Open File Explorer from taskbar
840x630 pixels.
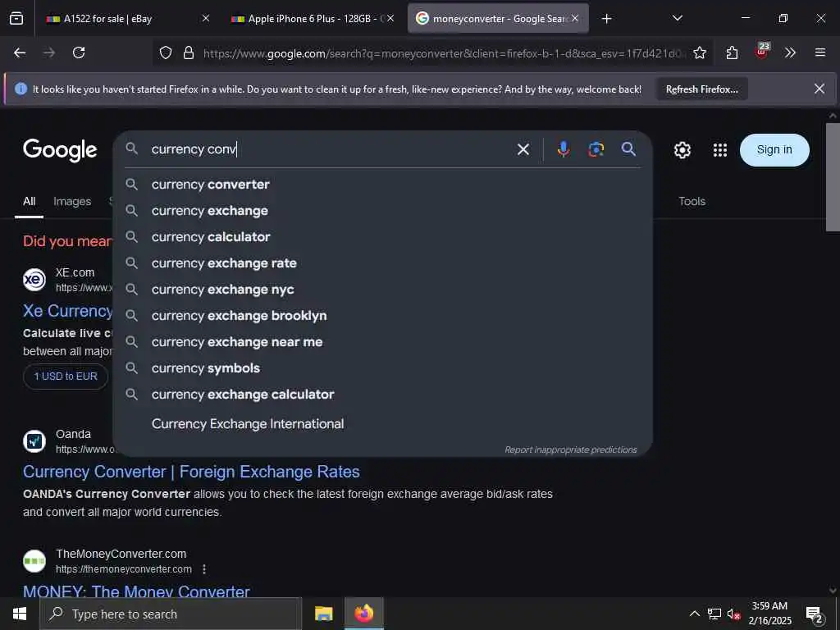coord(323,614)
